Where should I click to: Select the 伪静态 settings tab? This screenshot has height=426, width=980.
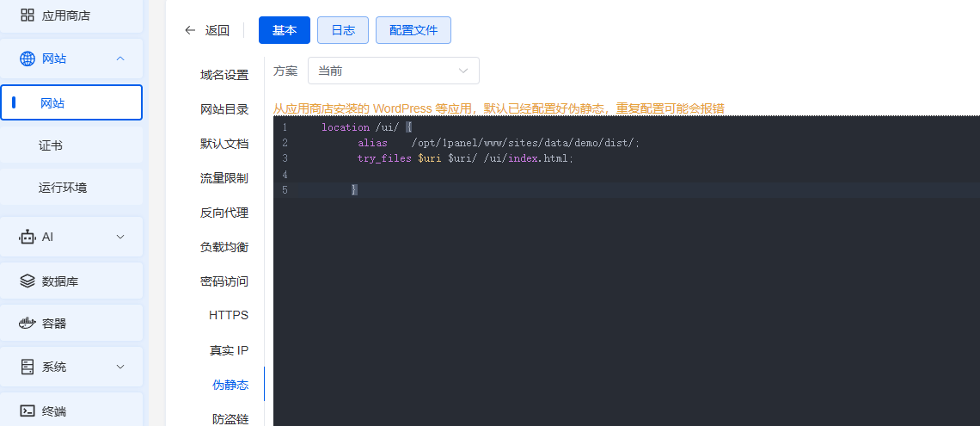click(x=230, y=385)
